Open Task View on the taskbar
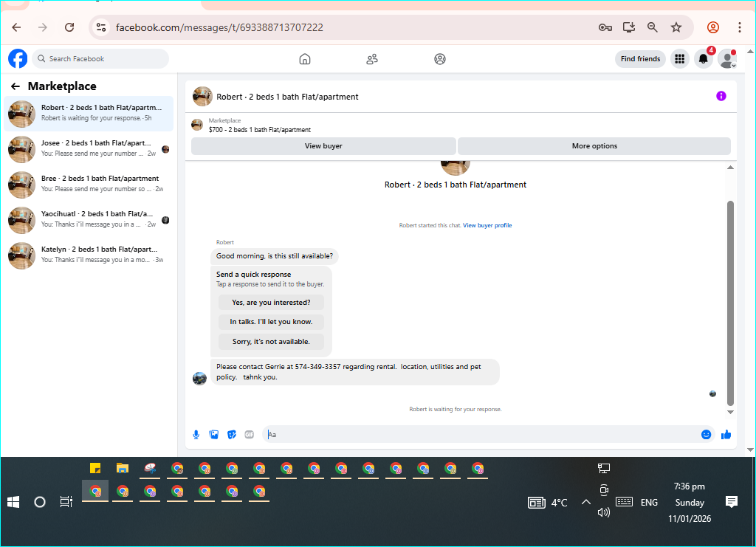 (x=66, y=502)
